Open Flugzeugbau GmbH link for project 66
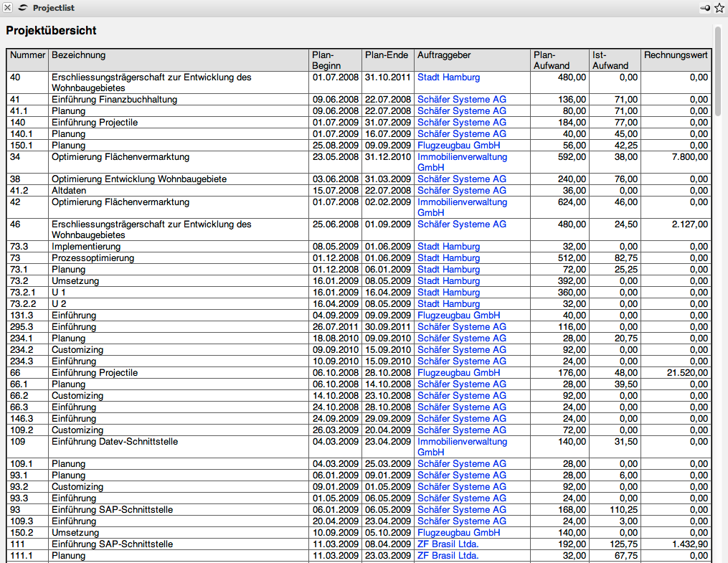728x563 pixels. (458, 373)
